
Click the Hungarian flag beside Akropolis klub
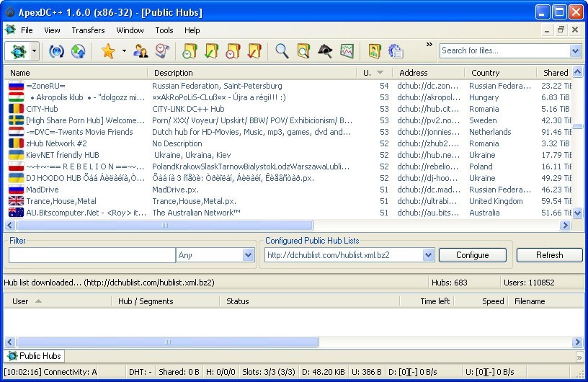click(16, 97)
